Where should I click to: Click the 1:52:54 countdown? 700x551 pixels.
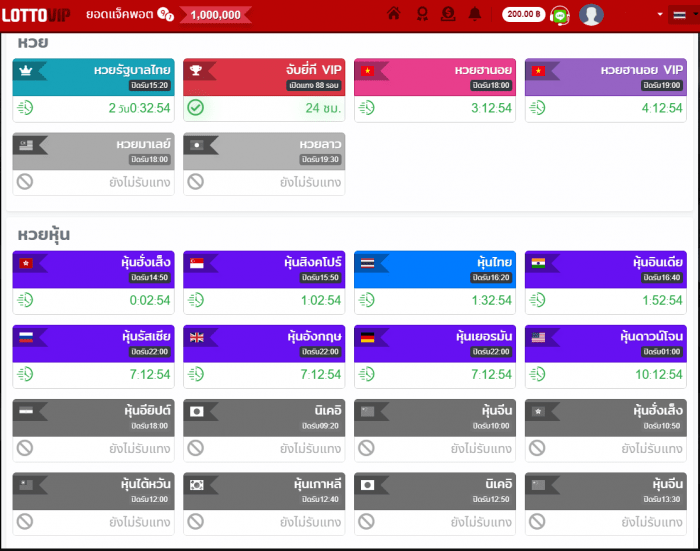(662, 300)
